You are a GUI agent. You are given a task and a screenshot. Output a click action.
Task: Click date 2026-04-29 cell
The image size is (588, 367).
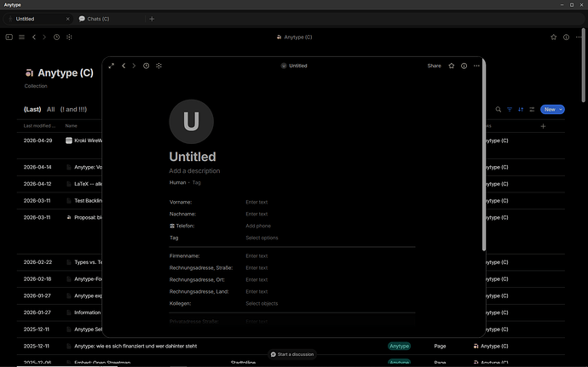[x=37, y=140]
